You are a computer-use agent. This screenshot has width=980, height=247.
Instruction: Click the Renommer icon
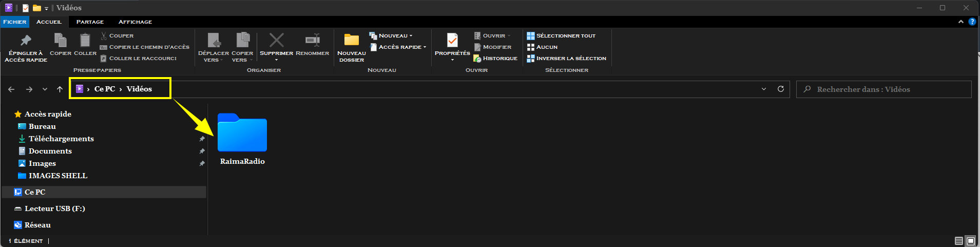(312, 40)
